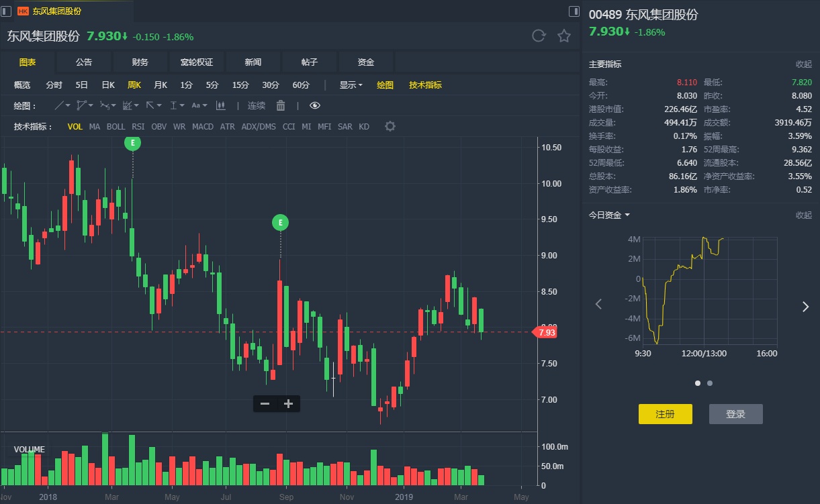Screen dimensions: 820x504
Task: Open technical indicator settings gear
Action: click(x=390, y=126)
